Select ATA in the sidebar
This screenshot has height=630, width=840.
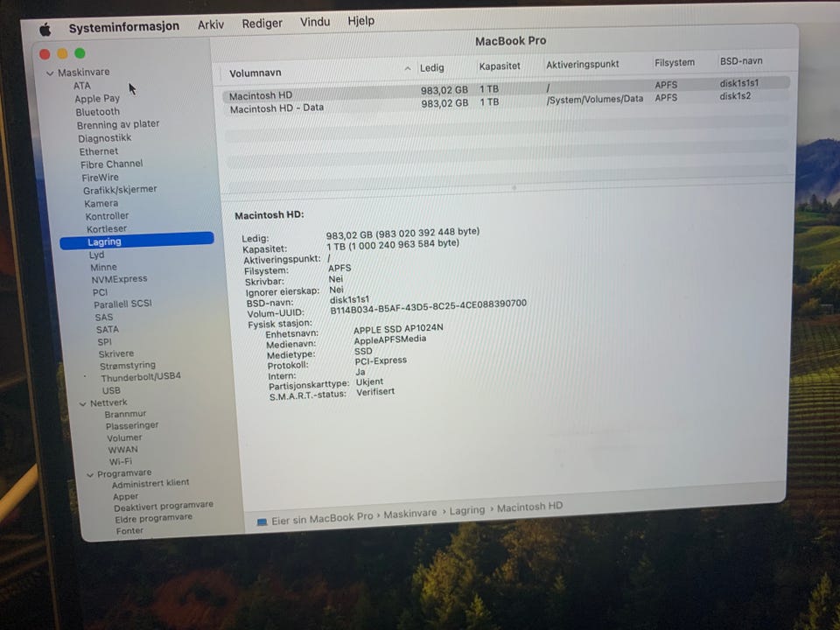pyautogui.click(x=82, y=86)
